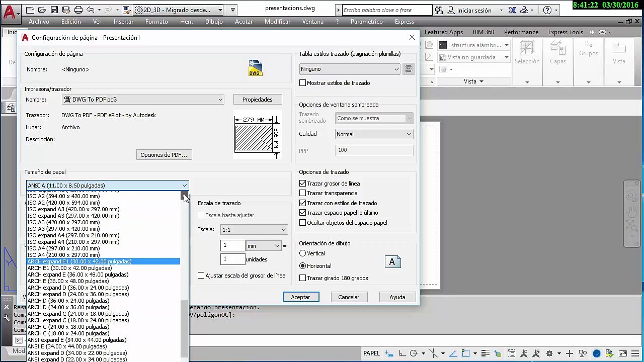Click the landscape A orientation preview icon
This screenshot has height=362, width=644.
point(393,262)
